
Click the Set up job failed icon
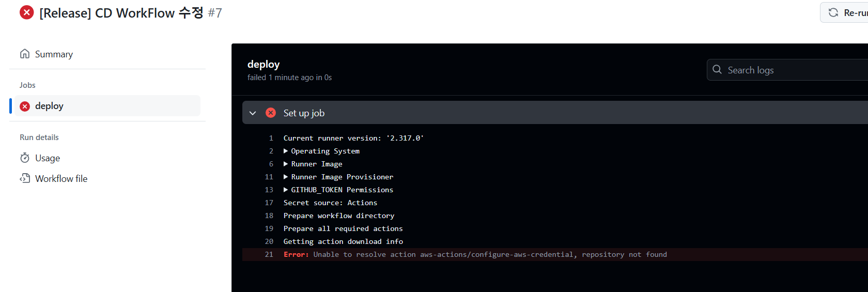pos(271,113)
